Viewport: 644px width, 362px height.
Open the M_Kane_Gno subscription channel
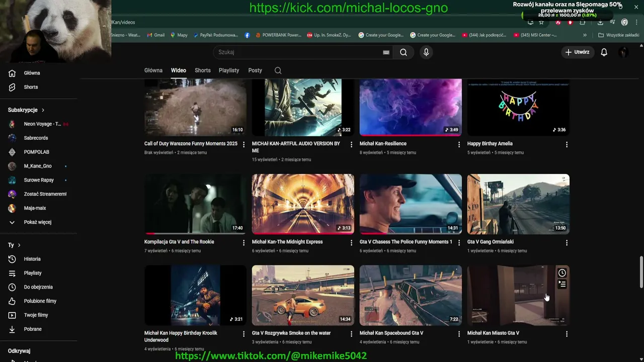coord(38,166)
